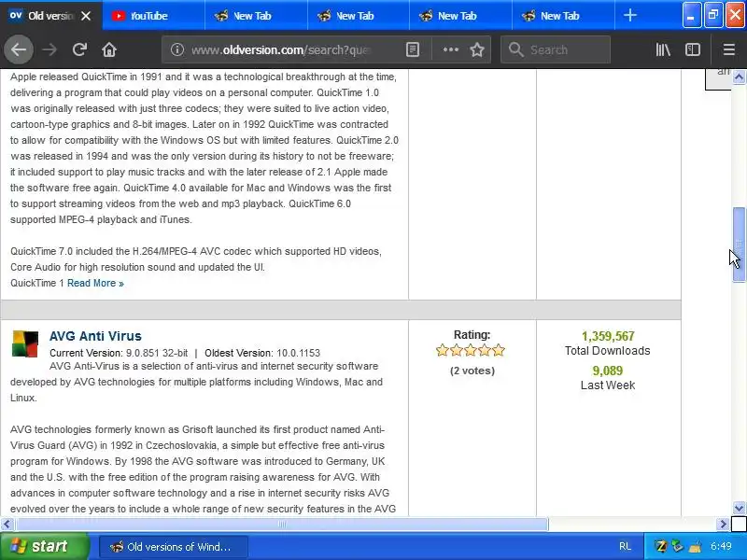Minimize the browser window
Screen dimensions: 747x560
[x=691, y=15]
